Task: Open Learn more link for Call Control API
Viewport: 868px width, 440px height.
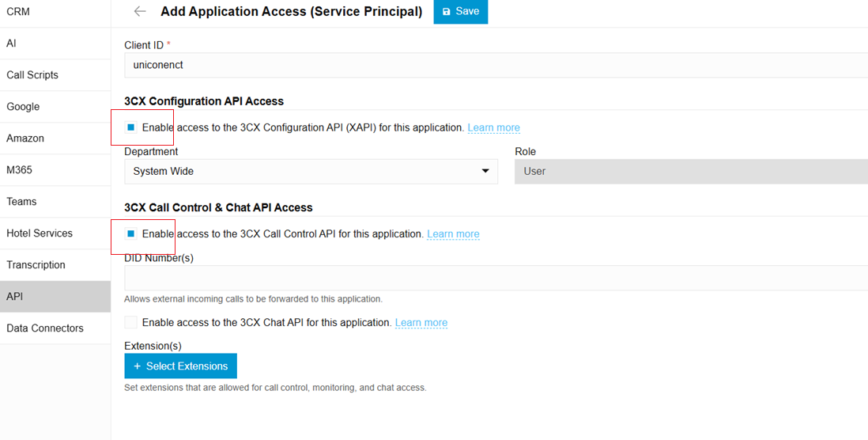Action: [x=453, y=234]
